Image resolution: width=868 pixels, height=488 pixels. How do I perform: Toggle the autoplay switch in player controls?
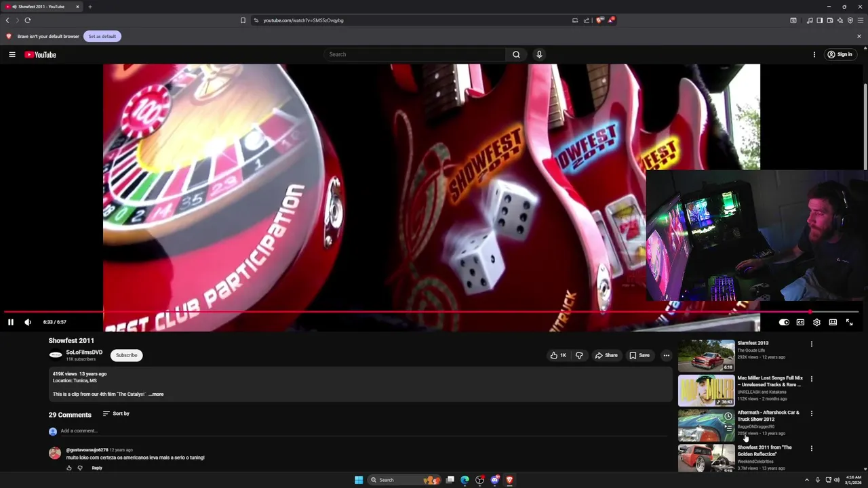784,322
